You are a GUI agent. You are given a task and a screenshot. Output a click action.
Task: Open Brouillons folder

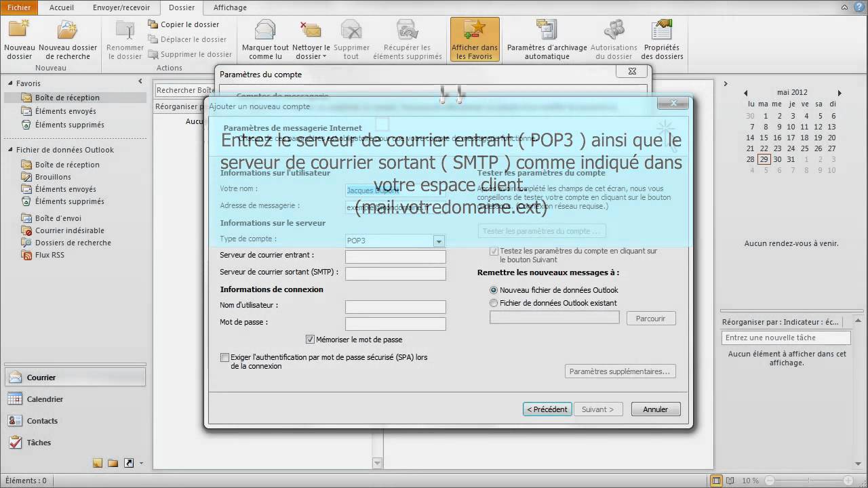[46, 177]
